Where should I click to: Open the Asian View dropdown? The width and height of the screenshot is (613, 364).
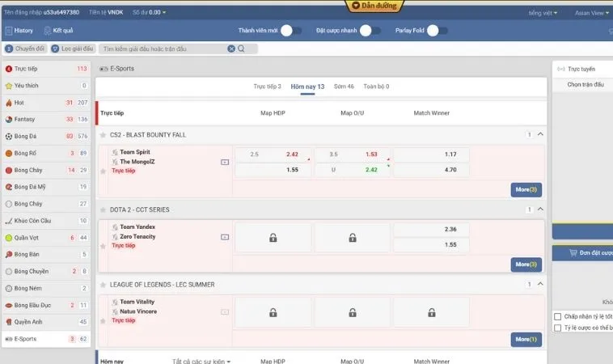(x=592, y=13)
